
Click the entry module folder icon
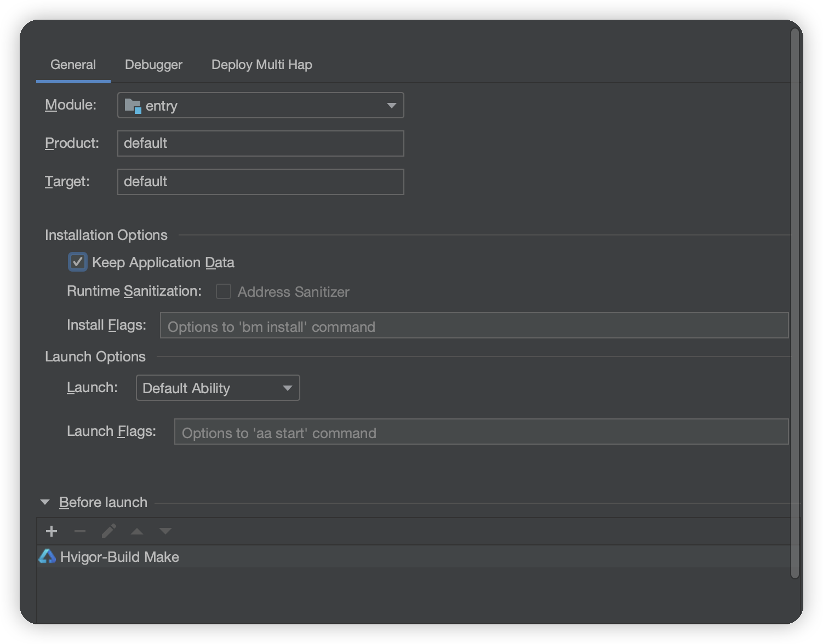(133, 106)
